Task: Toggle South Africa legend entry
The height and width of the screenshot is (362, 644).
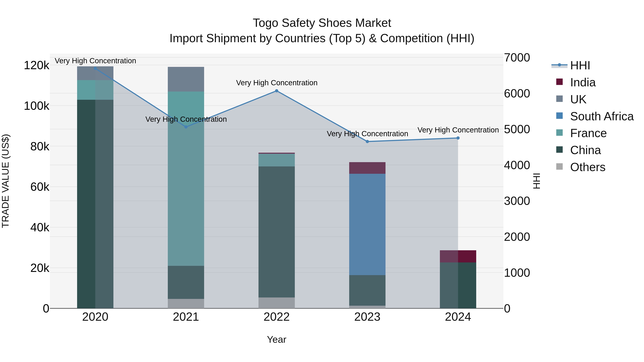Action: coord(595,116)
